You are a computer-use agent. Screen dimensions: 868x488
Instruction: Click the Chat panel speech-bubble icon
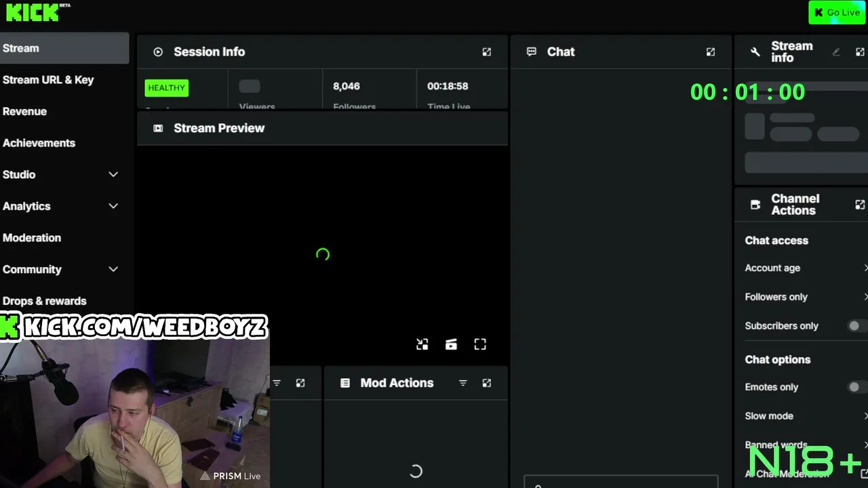point(532,52)
